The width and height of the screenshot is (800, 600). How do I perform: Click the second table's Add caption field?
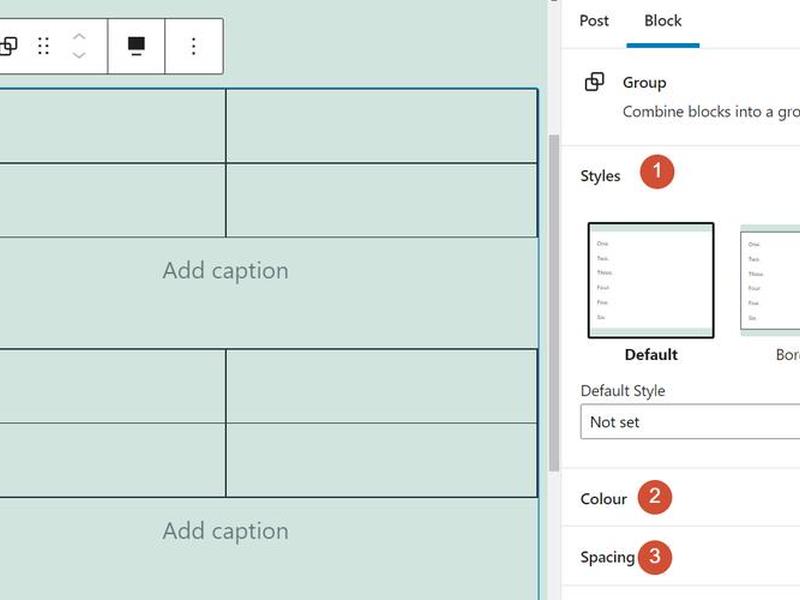pyautogui.click(x=226, y=531)
